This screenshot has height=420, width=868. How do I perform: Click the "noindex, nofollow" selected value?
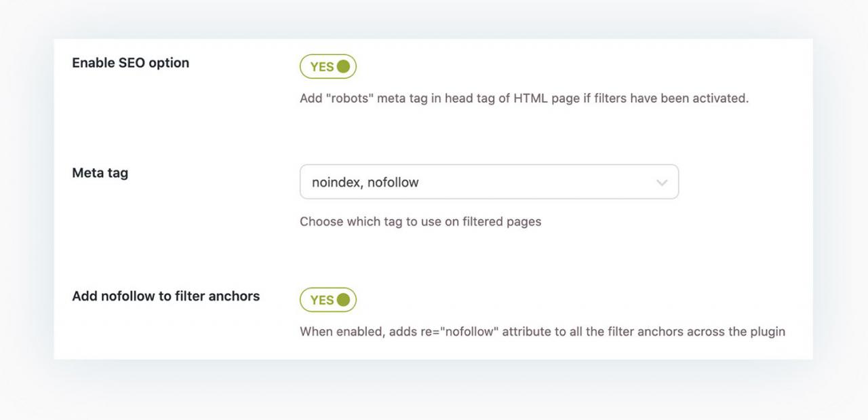point(365,182)
